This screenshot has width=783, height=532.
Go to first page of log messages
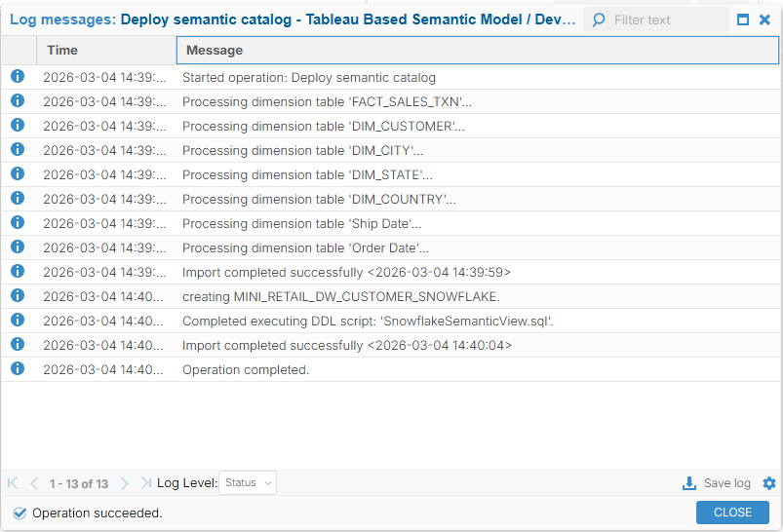click(x=13, y=483)
